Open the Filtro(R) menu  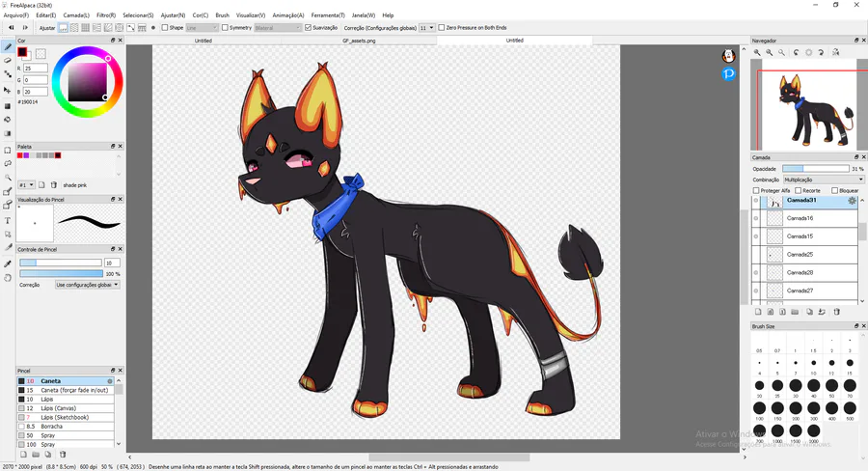coord(106,15)
